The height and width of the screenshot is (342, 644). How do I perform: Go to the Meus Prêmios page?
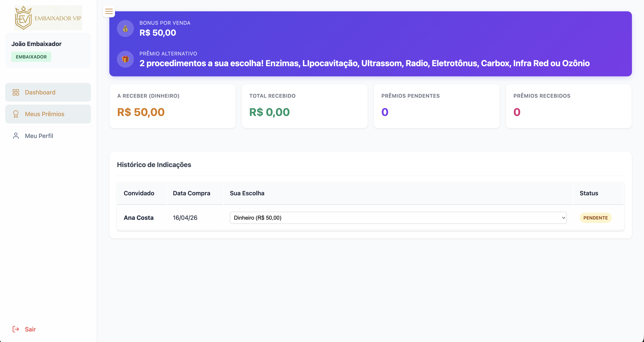tap(44, 114)
